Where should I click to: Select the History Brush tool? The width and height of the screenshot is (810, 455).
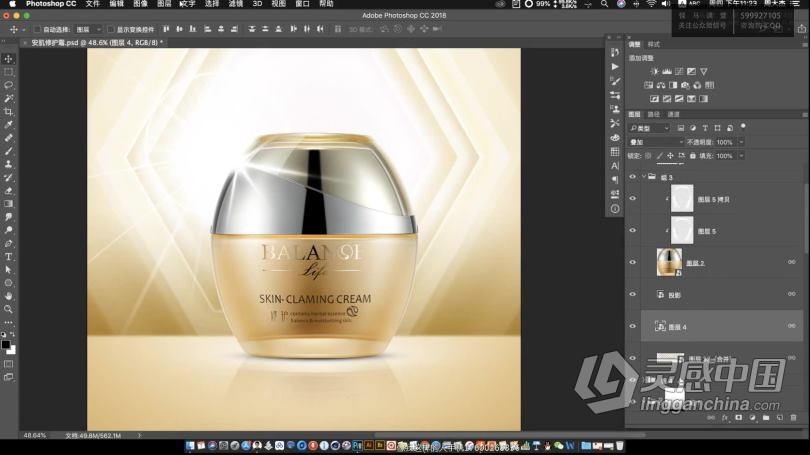(9, 178)
